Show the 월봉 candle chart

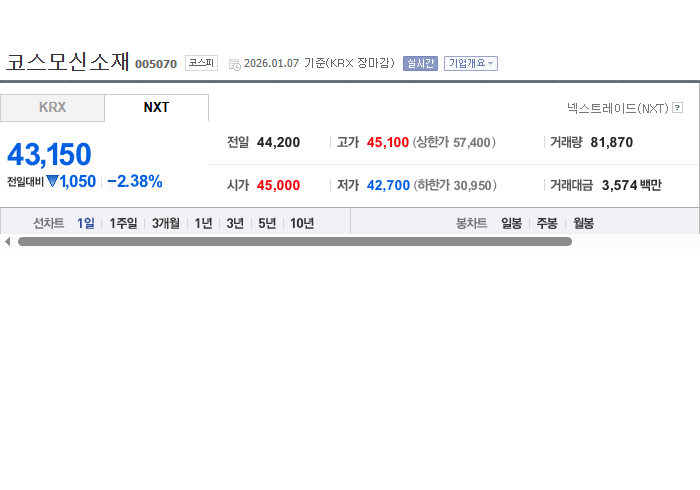click(x=583, y=223)
